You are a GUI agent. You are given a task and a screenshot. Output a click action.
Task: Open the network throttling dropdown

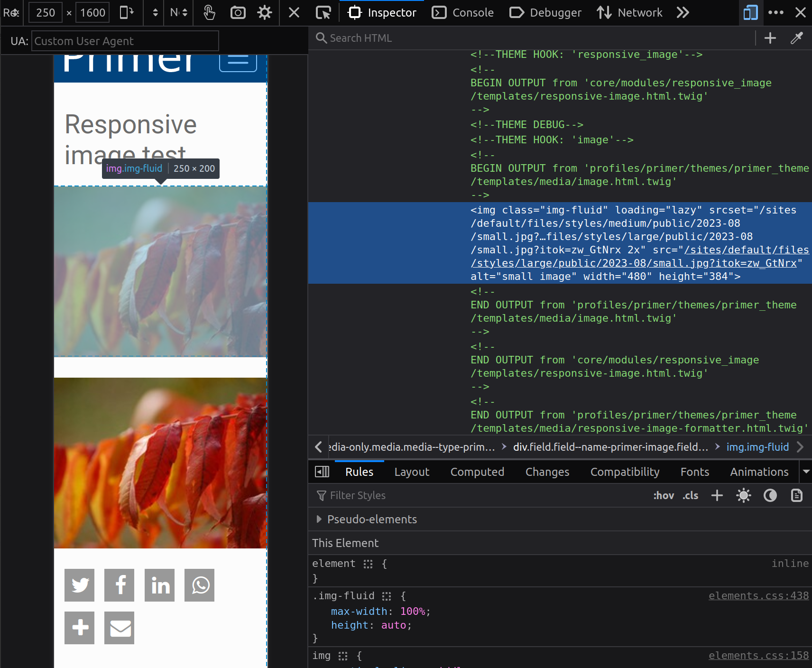[x=178, y=13]
